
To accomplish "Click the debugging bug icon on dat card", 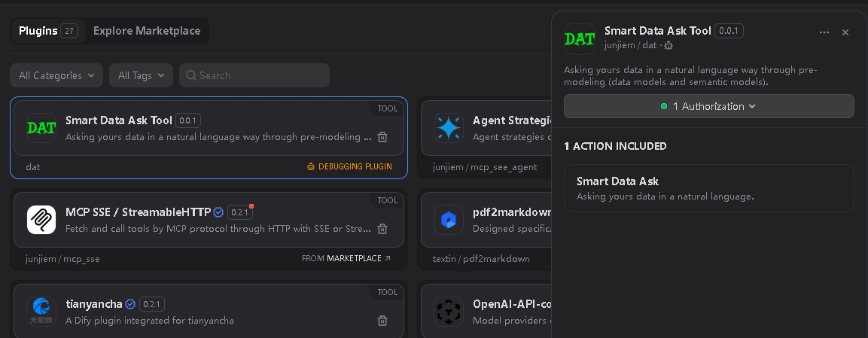I will 311,166.
